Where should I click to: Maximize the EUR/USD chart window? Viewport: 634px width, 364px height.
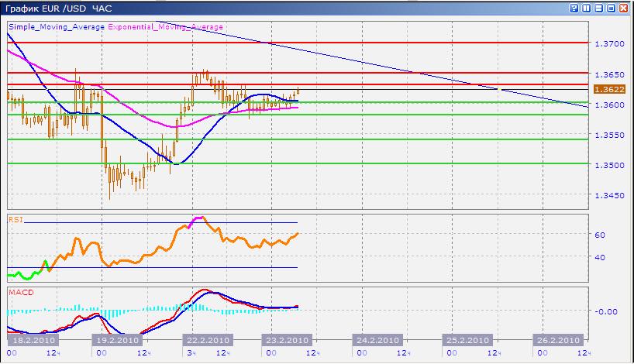pos(610,8)
